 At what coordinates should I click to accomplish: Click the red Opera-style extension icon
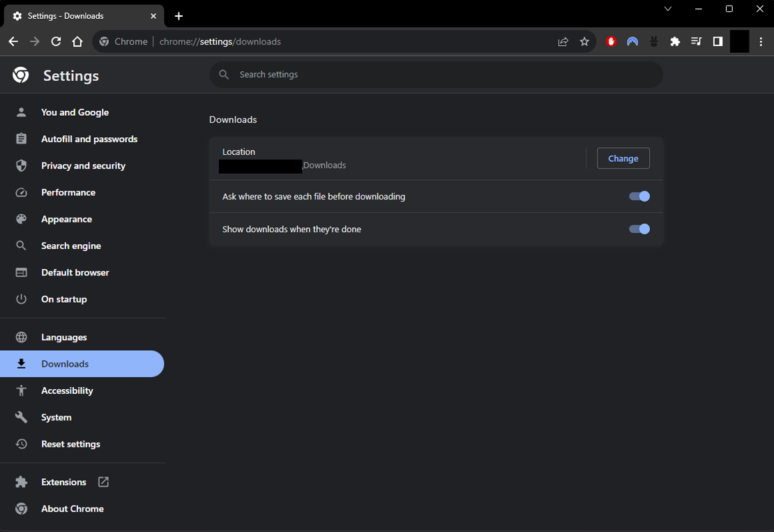click(x=612, y=42)
